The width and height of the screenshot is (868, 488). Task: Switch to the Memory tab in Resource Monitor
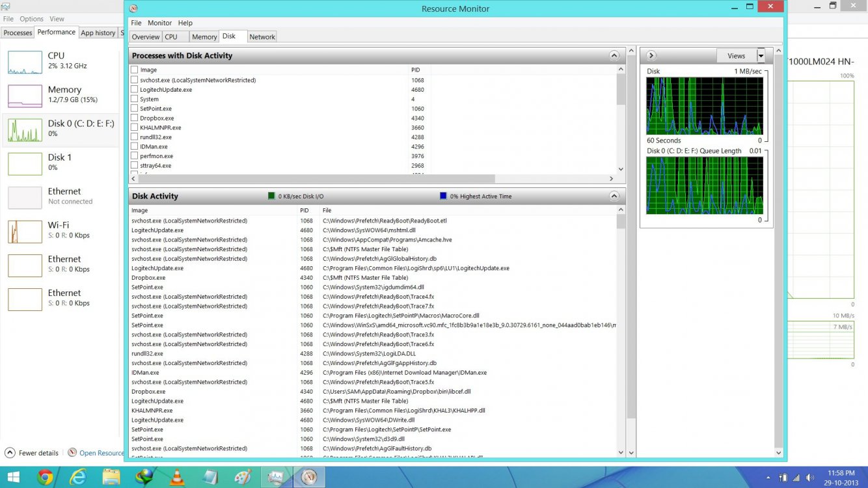coord(204,37)
